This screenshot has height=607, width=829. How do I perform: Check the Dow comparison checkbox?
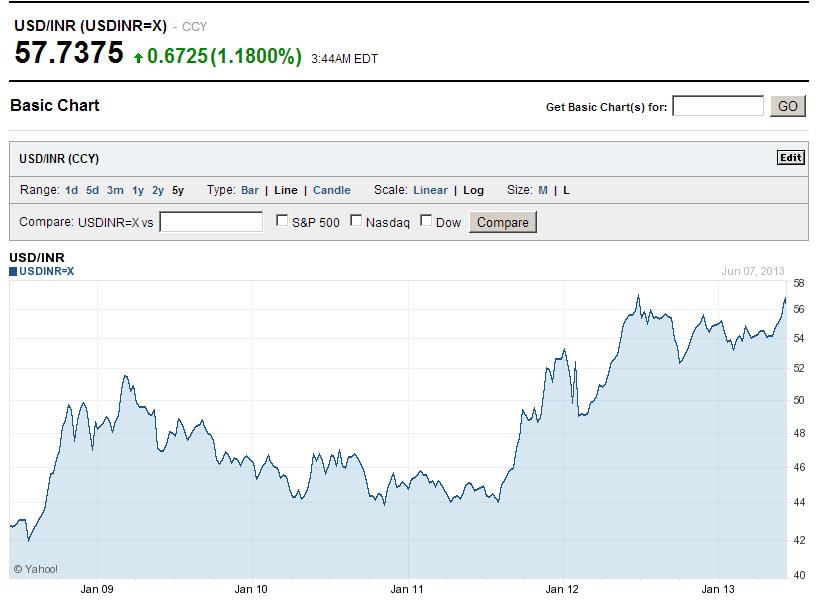426,221
